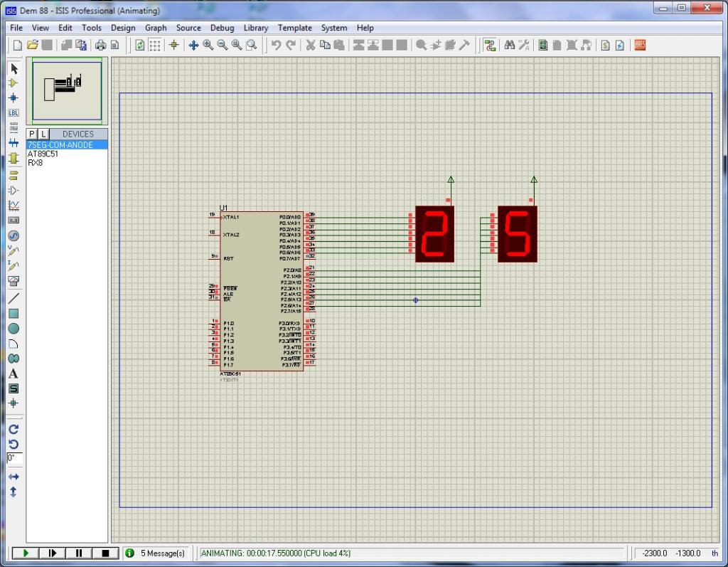Click the rotate clockwise icon
Image resolution: width=728 pixels, height=567 pixels.
click(x=13, y=429)
